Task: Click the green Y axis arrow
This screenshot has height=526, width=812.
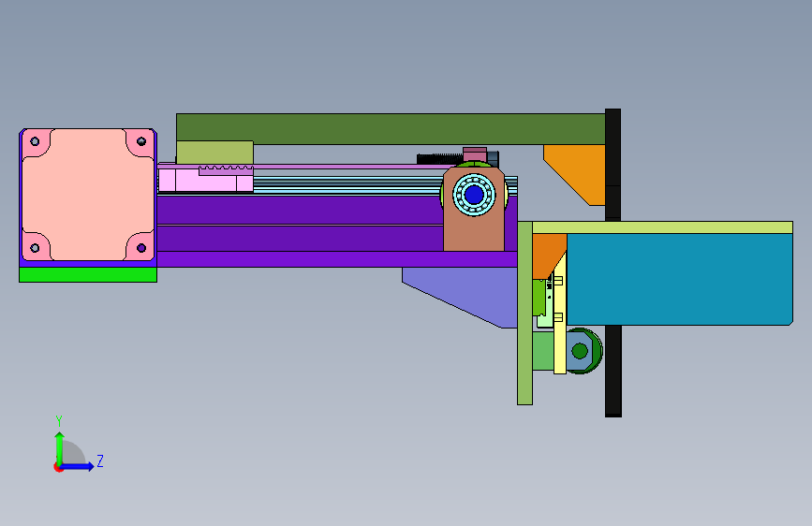Action: pos(60,448)
